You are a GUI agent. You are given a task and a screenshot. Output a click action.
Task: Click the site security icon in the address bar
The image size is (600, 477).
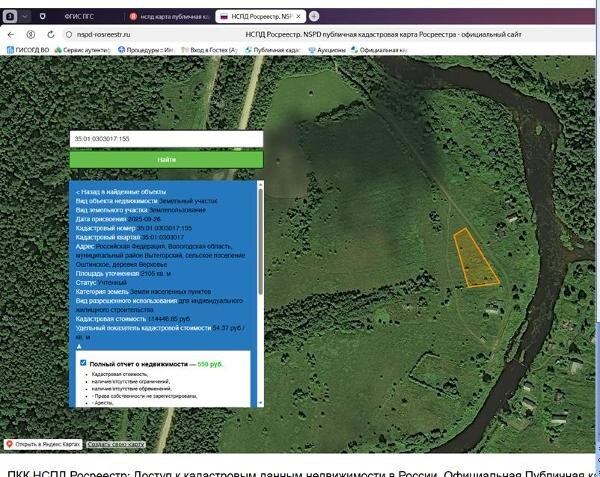pos(69,35)
